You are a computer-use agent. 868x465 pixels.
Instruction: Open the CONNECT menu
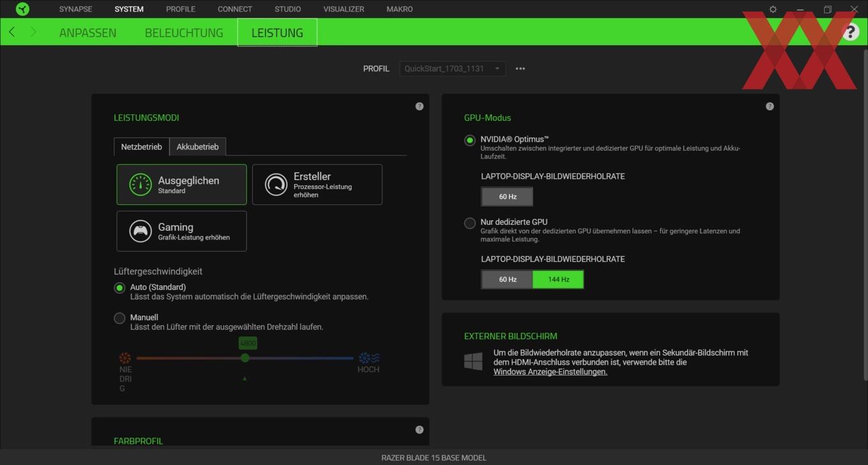(x=235, y=9)
